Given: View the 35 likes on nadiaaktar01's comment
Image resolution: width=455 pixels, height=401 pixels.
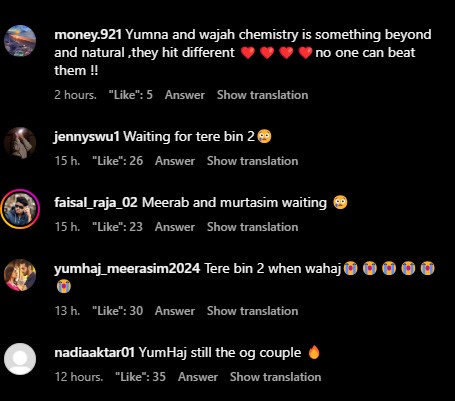Looking at the screenshot, I should [140, 377].
